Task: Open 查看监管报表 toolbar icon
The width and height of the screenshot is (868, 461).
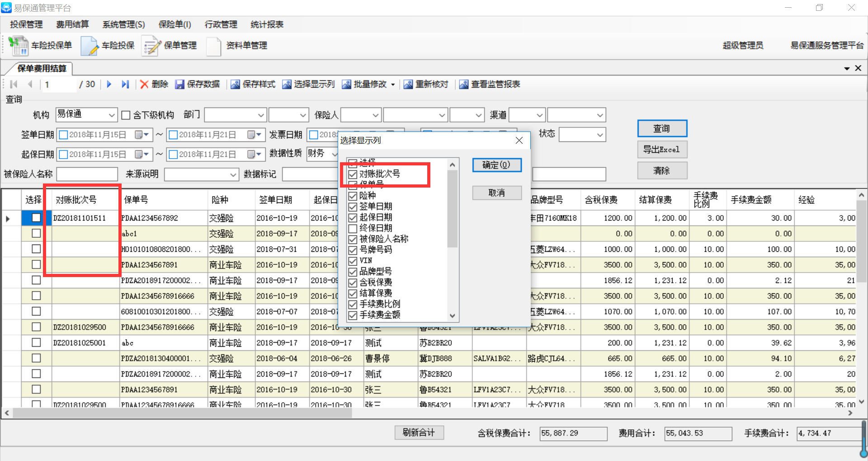Action: tap(463, 85)
